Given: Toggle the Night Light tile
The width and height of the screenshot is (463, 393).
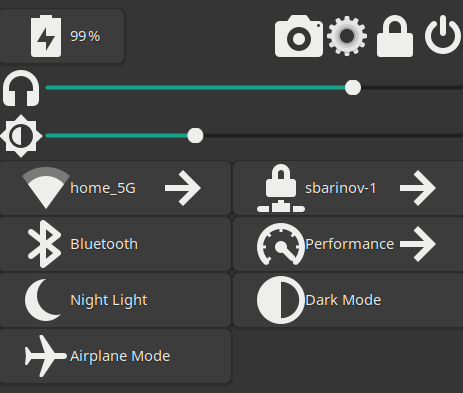Looking at the screenshot, I should coord(115,300).
